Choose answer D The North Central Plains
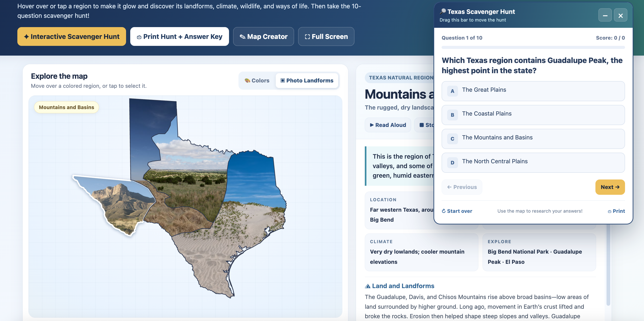 click(533, 163)
